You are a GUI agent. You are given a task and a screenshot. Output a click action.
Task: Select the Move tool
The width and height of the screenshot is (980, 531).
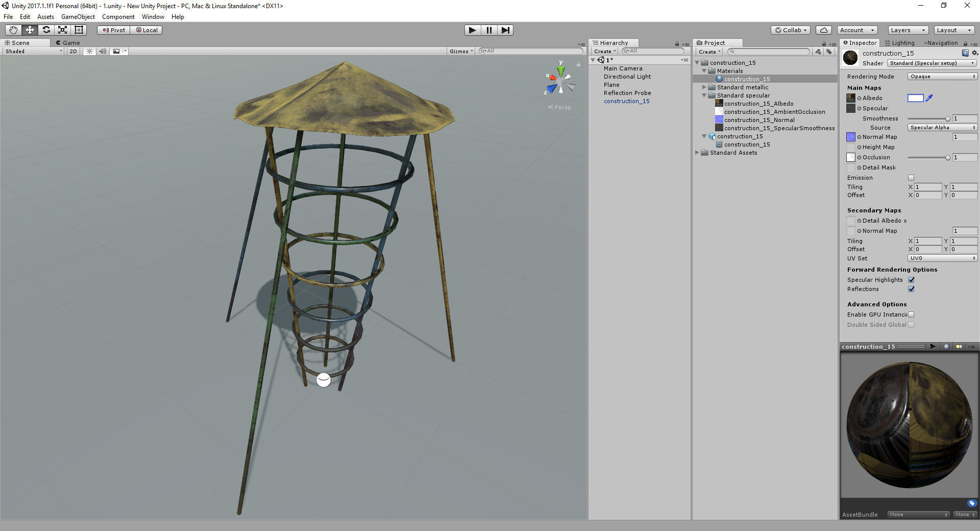click(30, 30)
